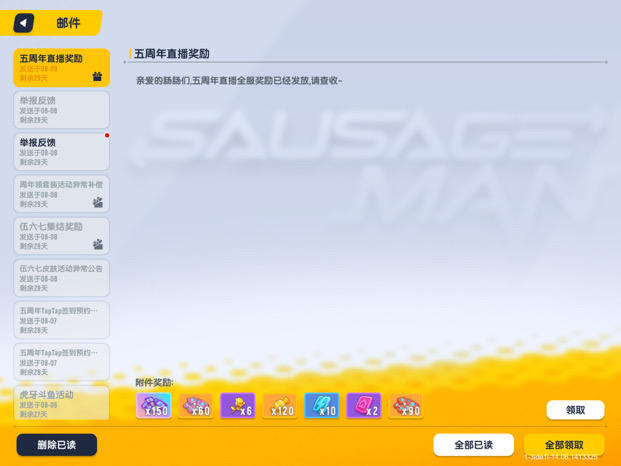Tap the x120 orange candy reward
621x466 pixels.
pos(280,405)
